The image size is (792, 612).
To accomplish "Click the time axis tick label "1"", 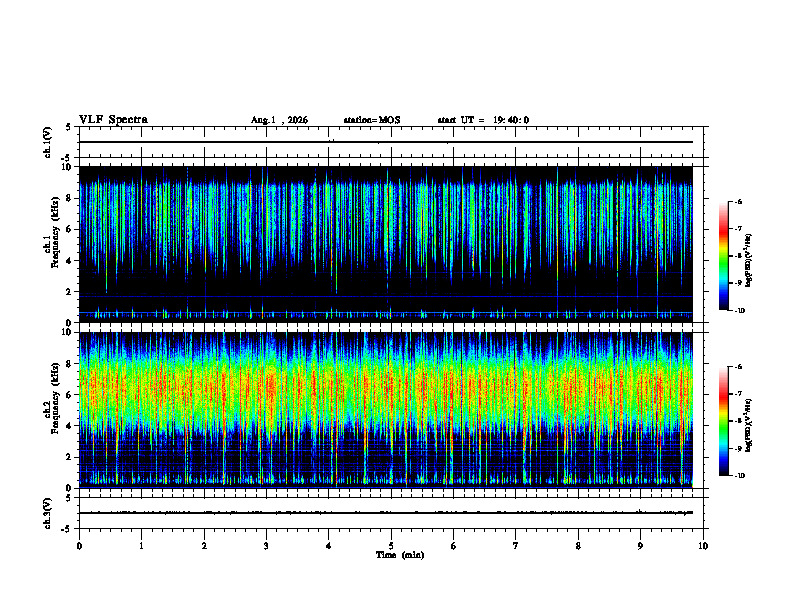I will tap(141, 546).
